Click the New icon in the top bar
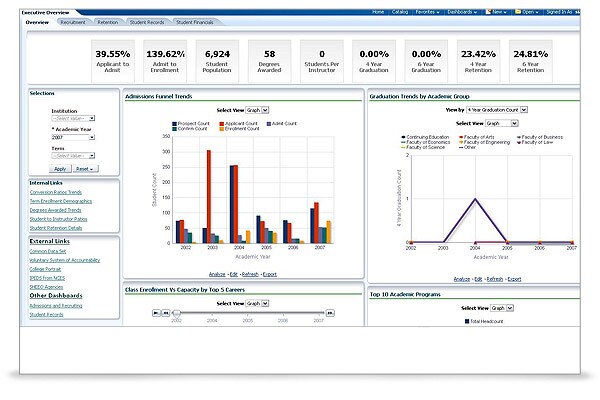 click(x=488, y=12)
